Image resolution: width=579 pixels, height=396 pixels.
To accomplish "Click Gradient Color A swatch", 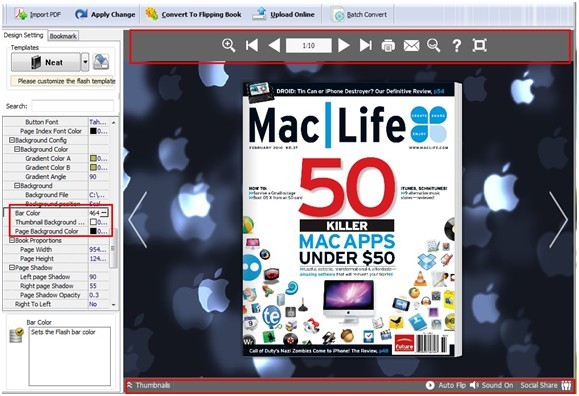I will 93,158.
